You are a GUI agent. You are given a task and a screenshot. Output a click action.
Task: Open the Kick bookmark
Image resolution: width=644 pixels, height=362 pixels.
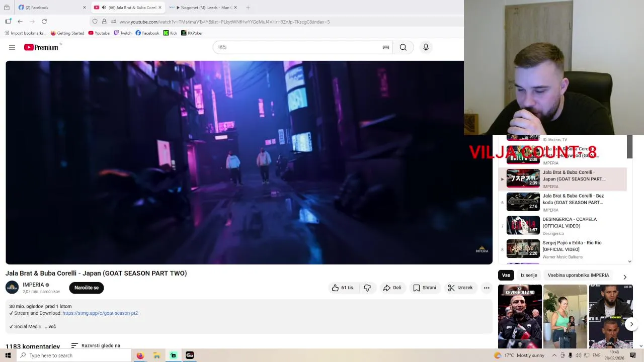point(171,33)
